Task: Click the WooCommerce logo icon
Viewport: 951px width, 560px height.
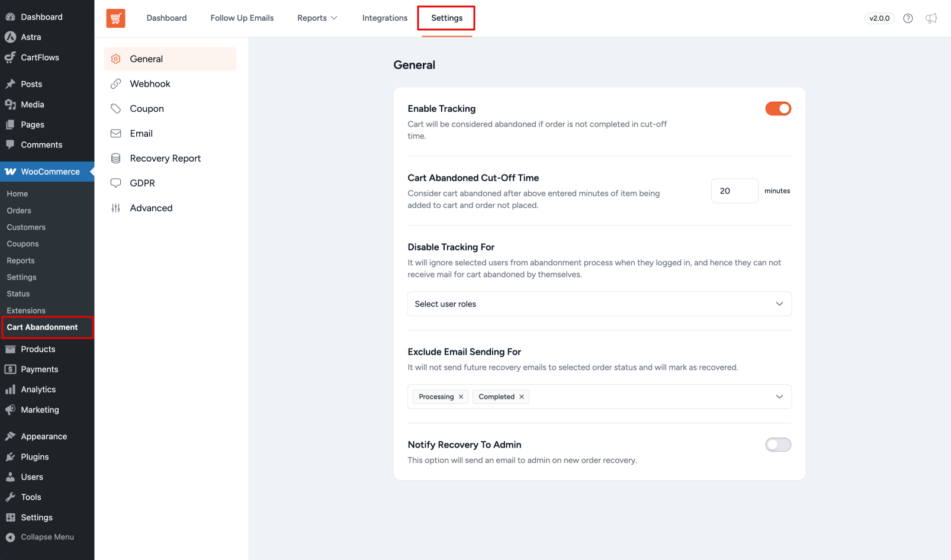Action: point(10,172)
